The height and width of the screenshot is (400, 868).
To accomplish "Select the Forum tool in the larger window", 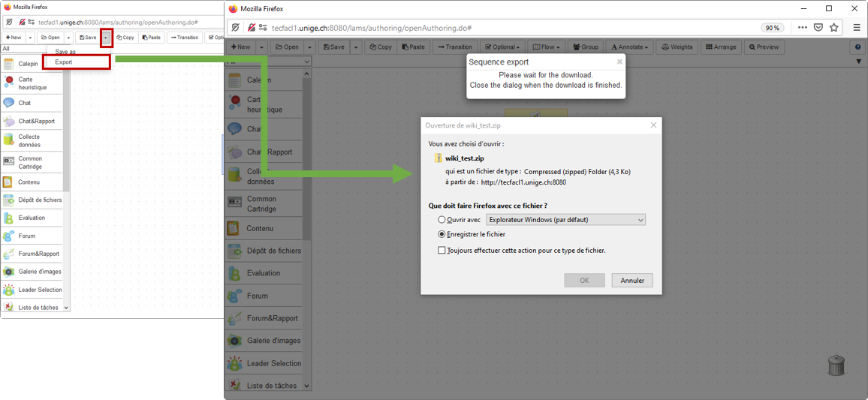I will click(264, 296).
